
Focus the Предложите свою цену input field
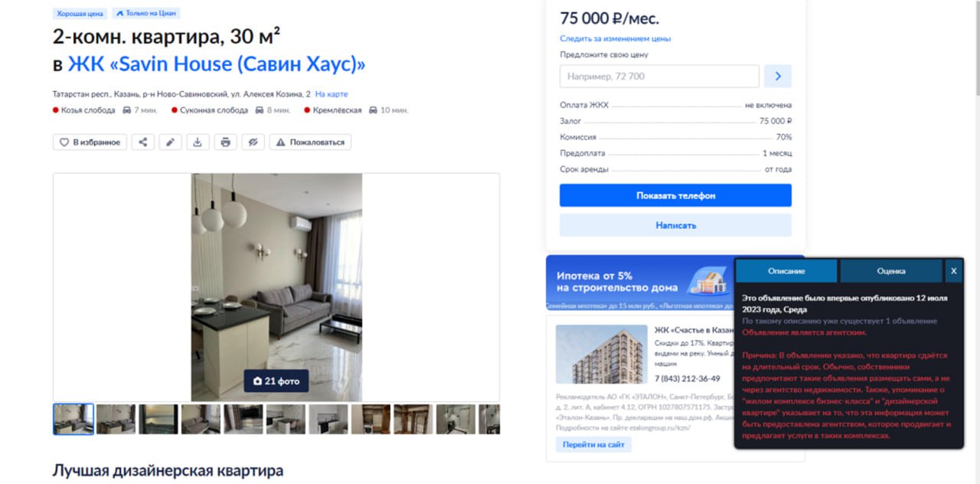[x=659, y=76]
